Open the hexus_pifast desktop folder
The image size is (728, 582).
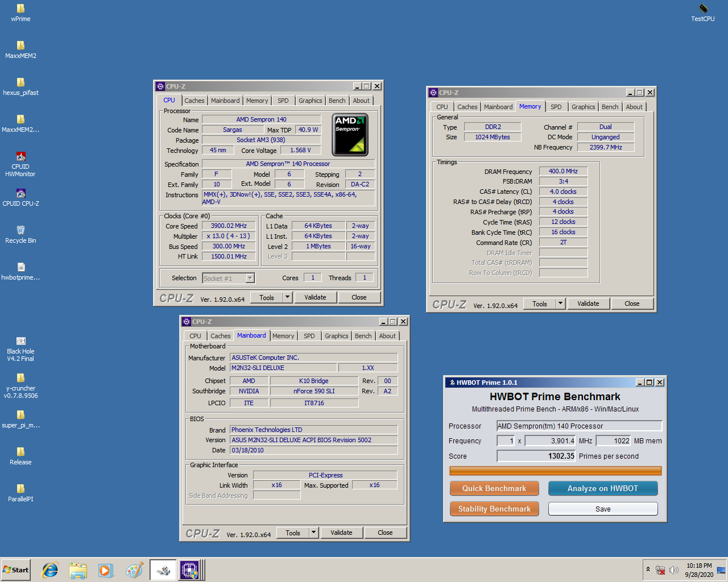(20, 86)
